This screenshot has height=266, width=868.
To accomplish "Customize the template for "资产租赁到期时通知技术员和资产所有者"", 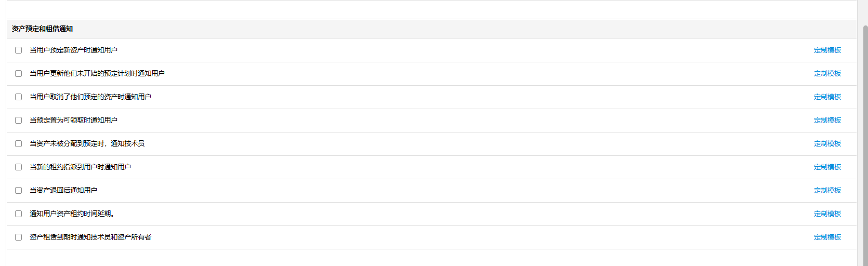I will (x=827, y=237).
